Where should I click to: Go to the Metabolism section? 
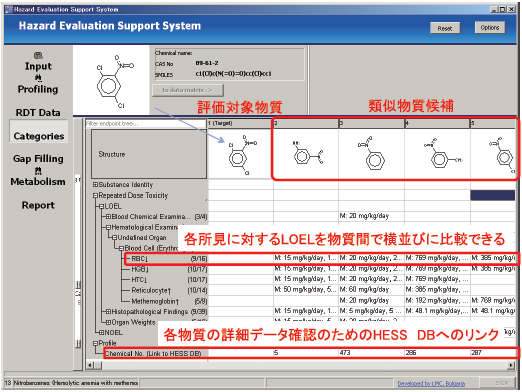click(38, 182)
